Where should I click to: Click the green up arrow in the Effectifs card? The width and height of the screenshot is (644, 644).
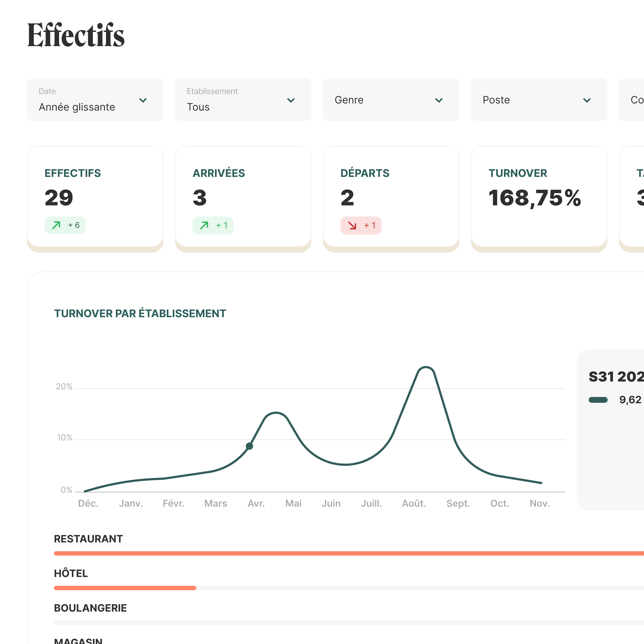click(x=56, y=225)
